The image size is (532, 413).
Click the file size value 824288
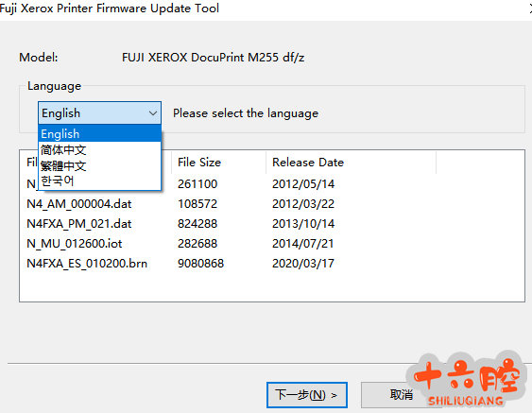tap(197, 224)
